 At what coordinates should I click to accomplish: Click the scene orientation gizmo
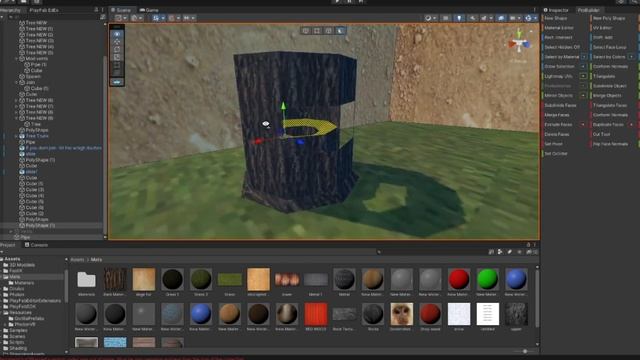[x=519, y=43]
